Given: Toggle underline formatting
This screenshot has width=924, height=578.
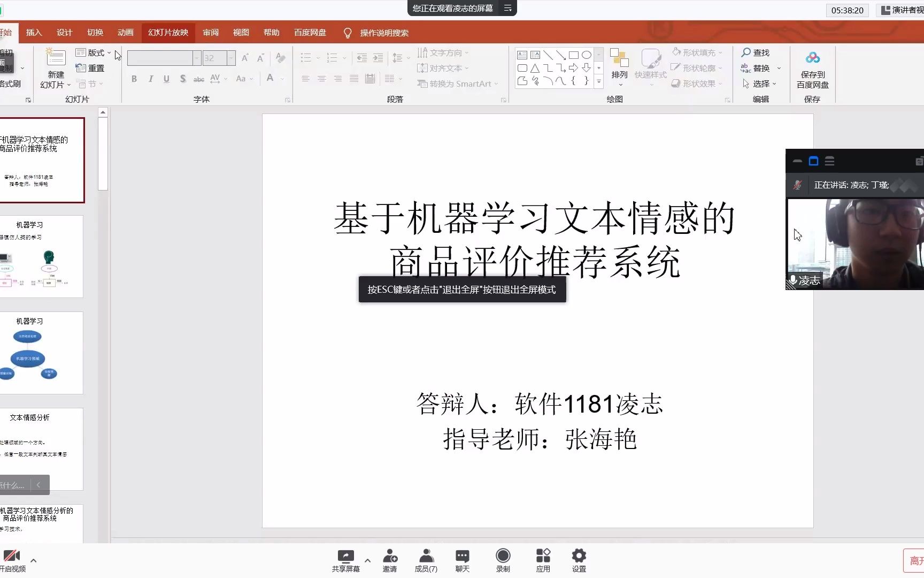Looking at the screenshot, I should click(x=166, y=78).
